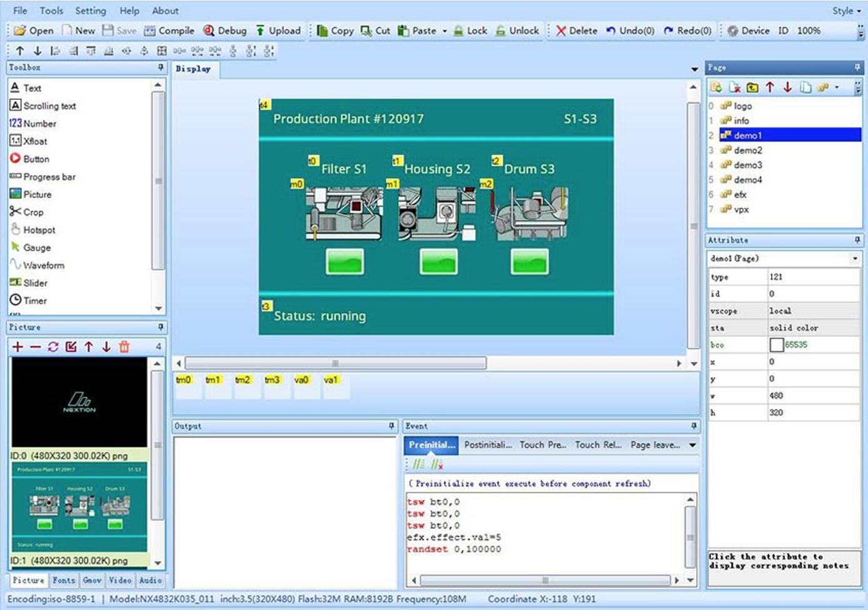Switch to Postinitialize event tab

pos(488,445)
